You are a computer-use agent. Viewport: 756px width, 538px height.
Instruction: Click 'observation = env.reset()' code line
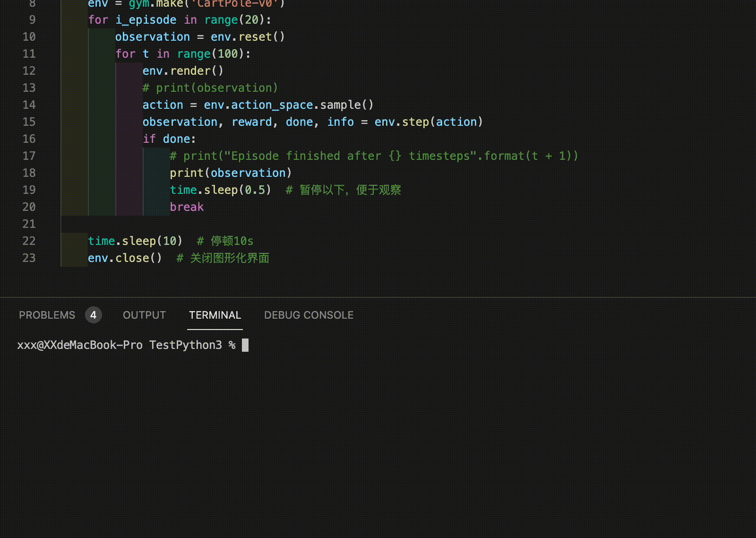200,37
